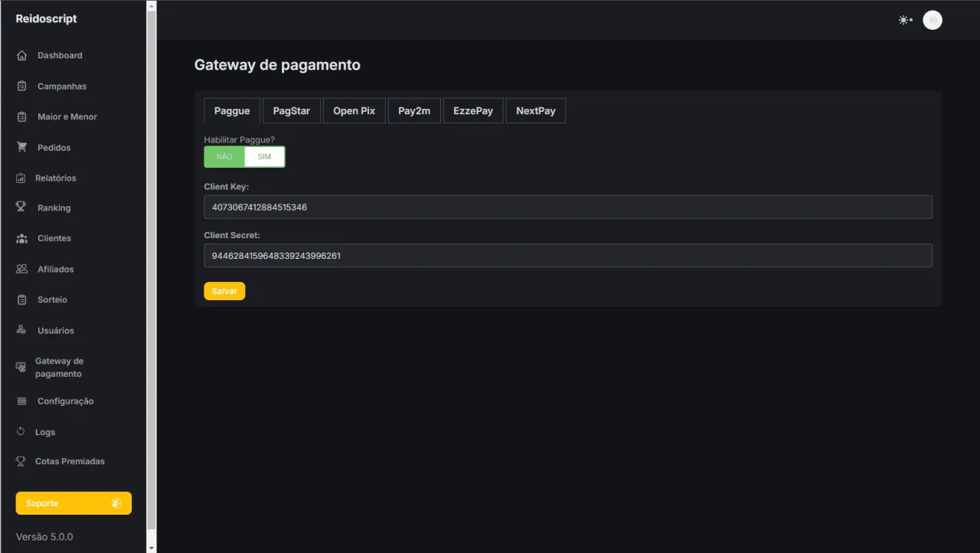Click the Salvar button
Viewport: 980px width, 553px height.
(224, 291)
